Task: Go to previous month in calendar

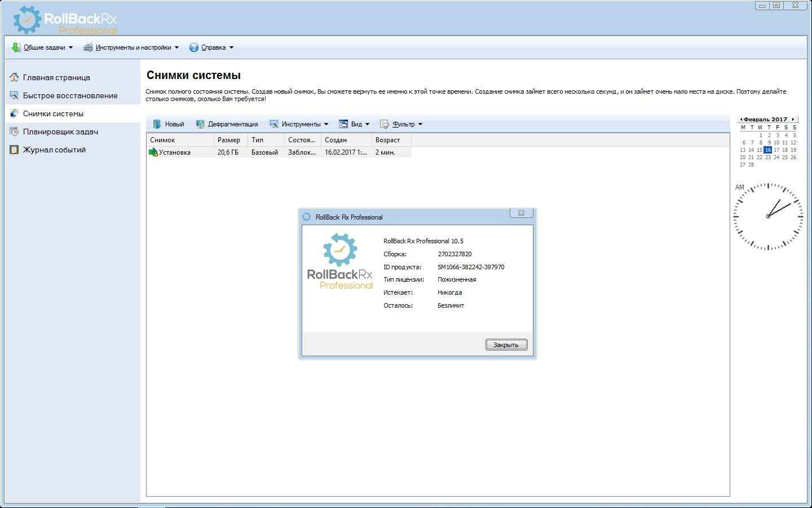Action: [741, 119]
